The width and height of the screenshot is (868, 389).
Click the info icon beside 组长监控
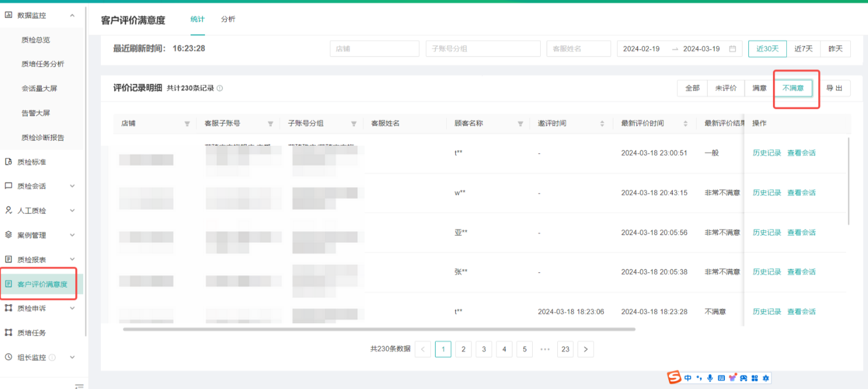(52, 358)
